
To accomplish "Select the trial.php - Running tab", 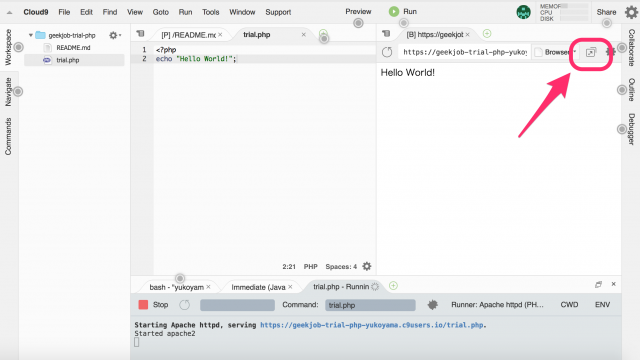I will pyautogui.click(x=341, y=287).
